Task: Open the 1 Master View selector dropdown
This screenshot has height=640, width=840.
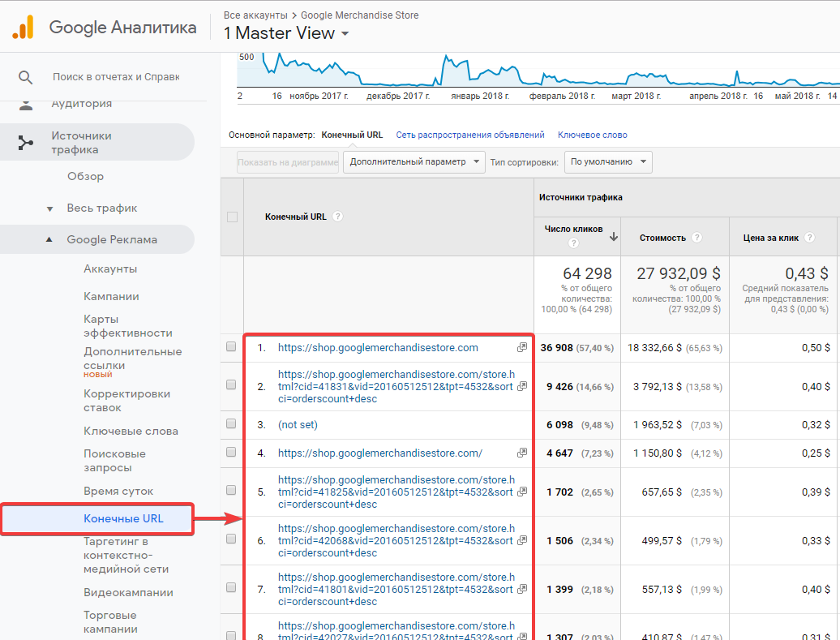Action: [286, 33]
